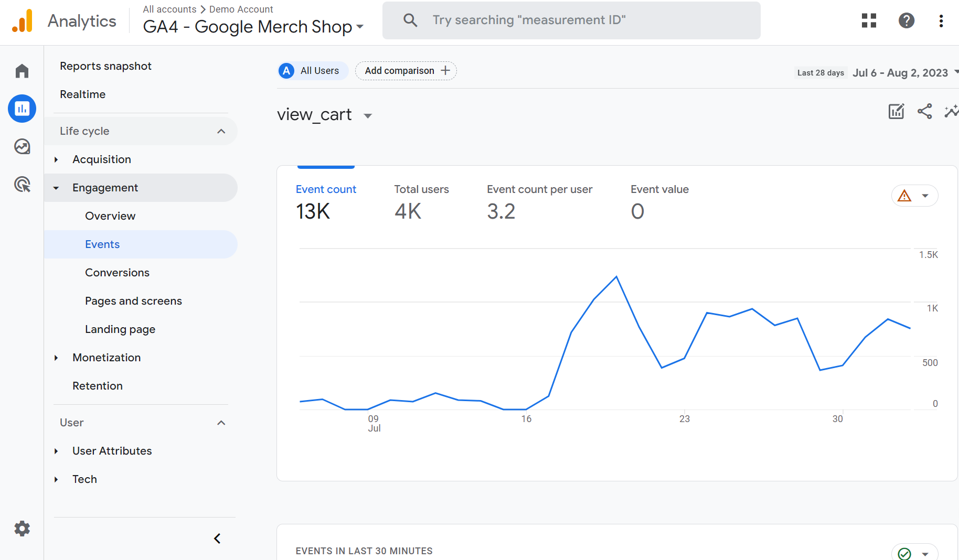
Task: Open Reports snapshot
Action: click(x=105, y=66)
